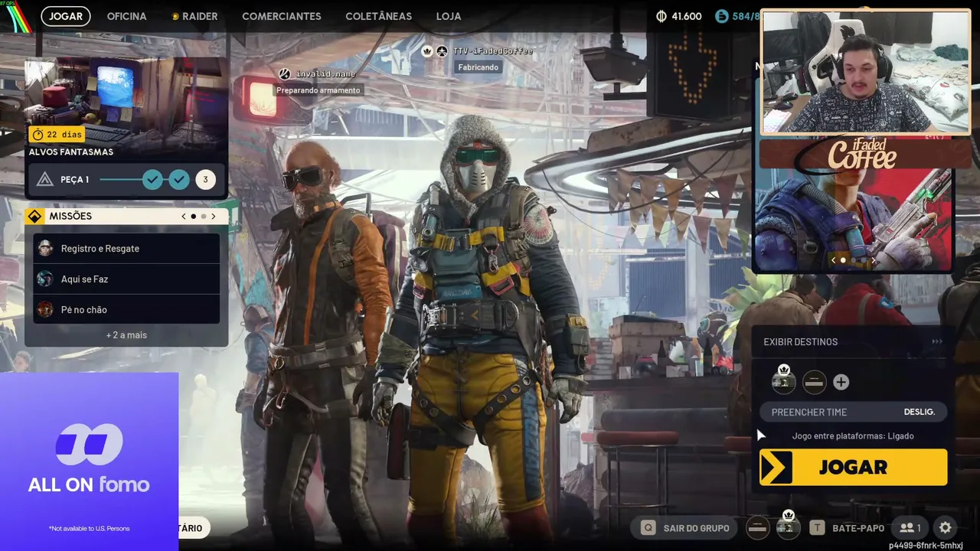The width and height of the screenshot is (980, 551).
Task: Expand the '+ 2 a mais' missions
Action: pyautogui.click(x=126, y=335)
